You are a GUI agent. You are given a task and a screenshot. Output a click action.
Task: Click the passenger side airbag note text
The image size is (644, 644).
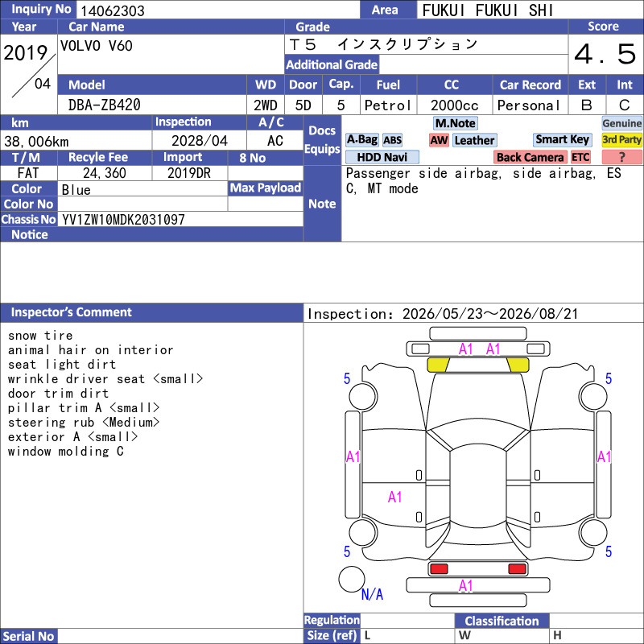click(484, 180)
